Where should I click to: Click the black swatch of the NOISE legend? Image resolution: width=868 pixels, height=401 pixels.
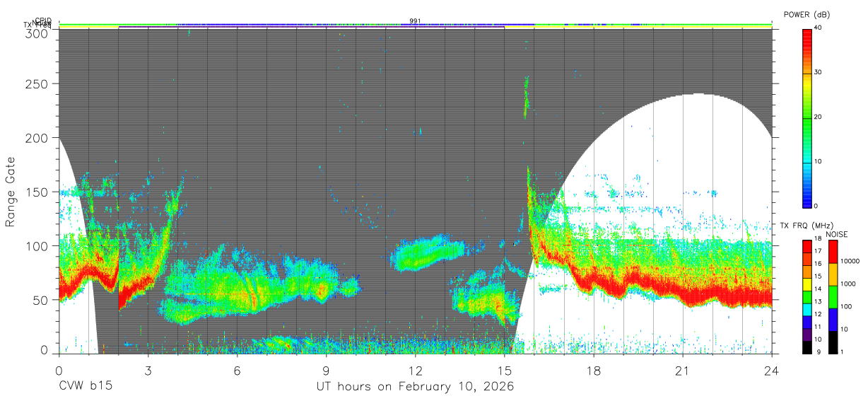[x=832, y=341]
